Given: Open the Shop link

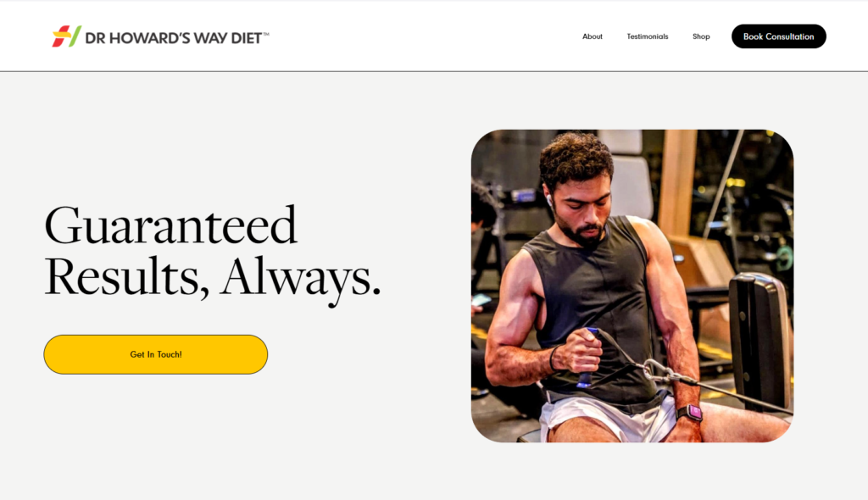Looking at the screenshot, I should pos(701,36).
